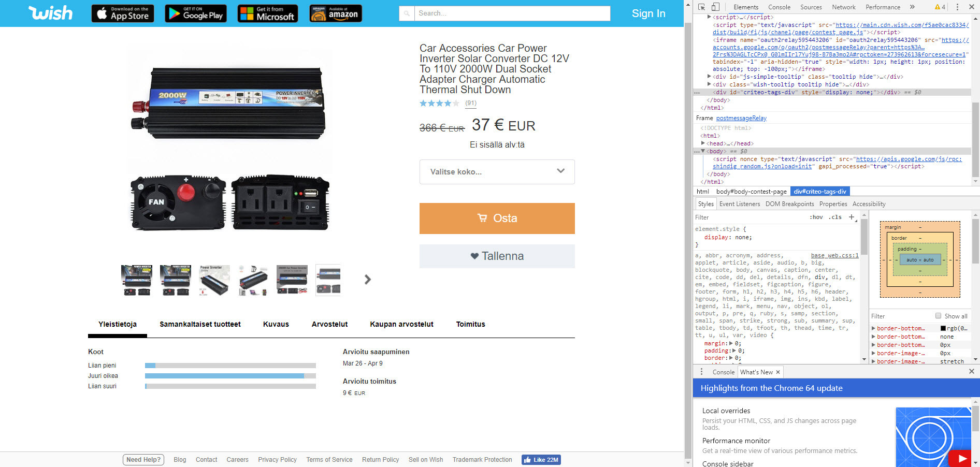Show more DevTools tabs via chevron
The image size is (980, 467).
point(912,7)
